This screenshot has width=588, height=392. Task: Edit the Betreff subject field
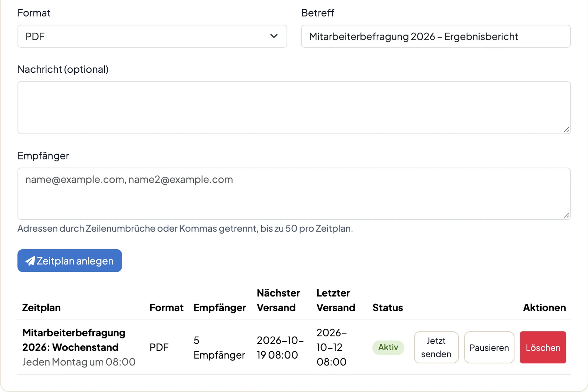tap(436, 36)
